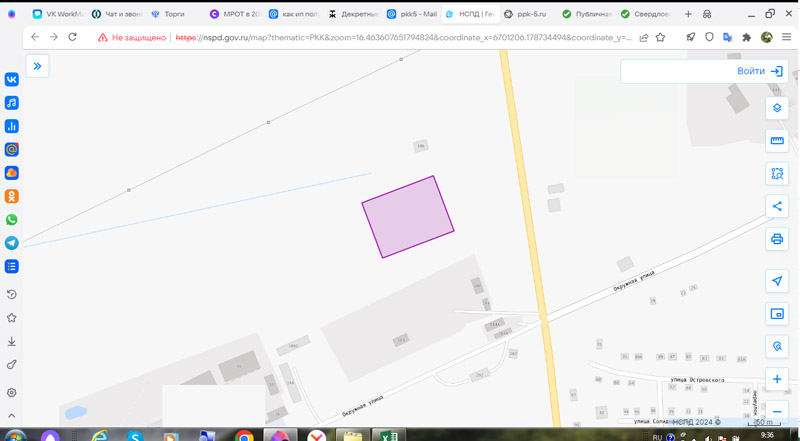This screenshot has height=441, width=800.
Task: Open VK from the browser sidebar
Action: (x=12, y=80)
